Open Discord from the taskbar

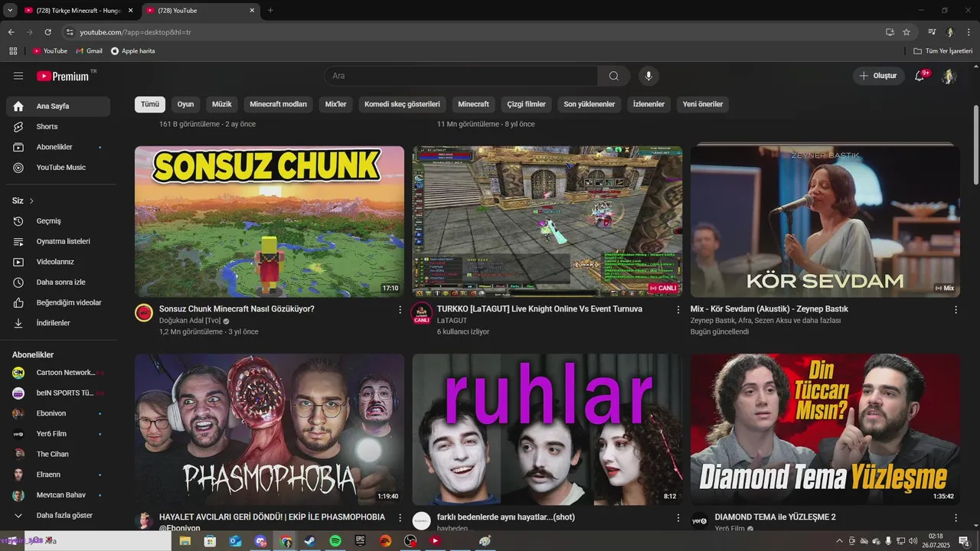point(260,541)
